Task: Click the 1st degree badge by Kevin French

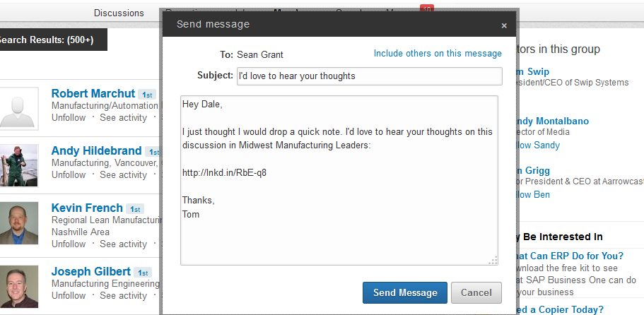Action: (x=135, y=209)
